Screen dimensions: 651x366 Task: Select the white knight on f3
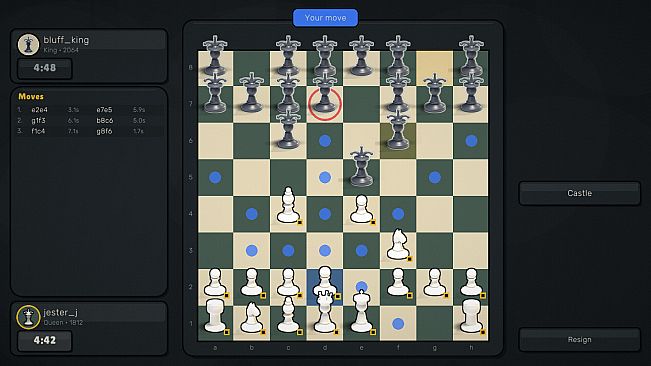(x=398, y=244)
